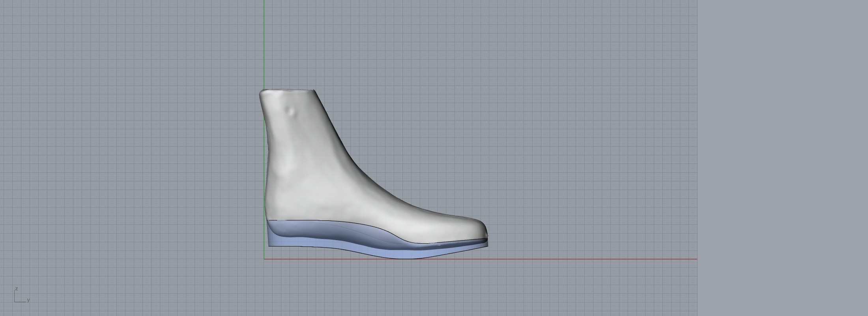Click the origin where red and green axes meet
This screenshot has width=868, height=316.
click(264, 259)
